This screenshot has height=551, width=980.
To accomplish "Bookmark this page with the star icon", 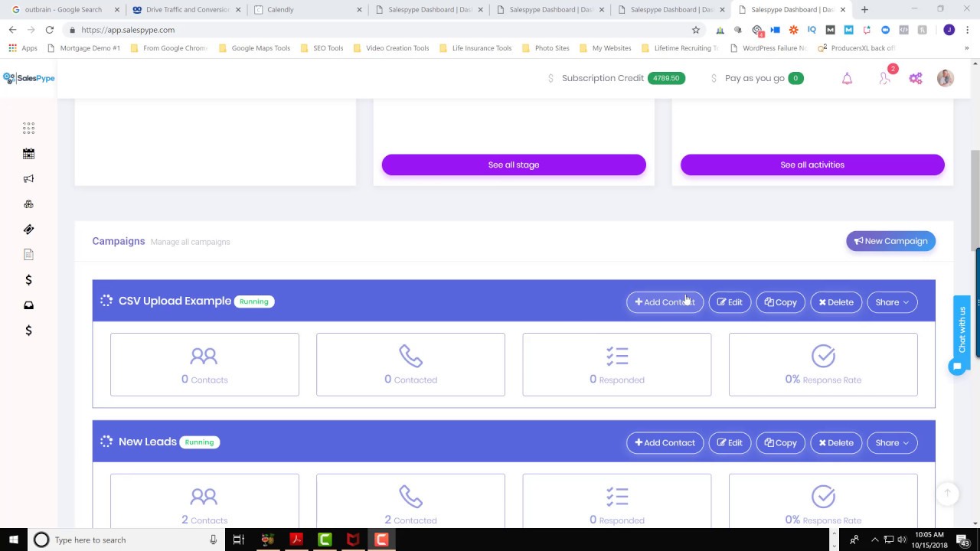I will 695,30.
